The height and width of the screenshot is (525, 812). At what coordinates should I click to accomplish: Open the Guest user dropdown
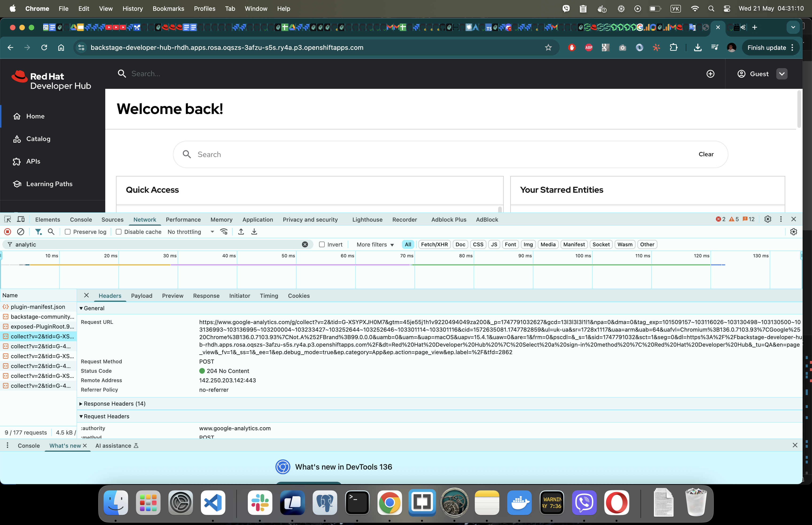tap(782, 74)
